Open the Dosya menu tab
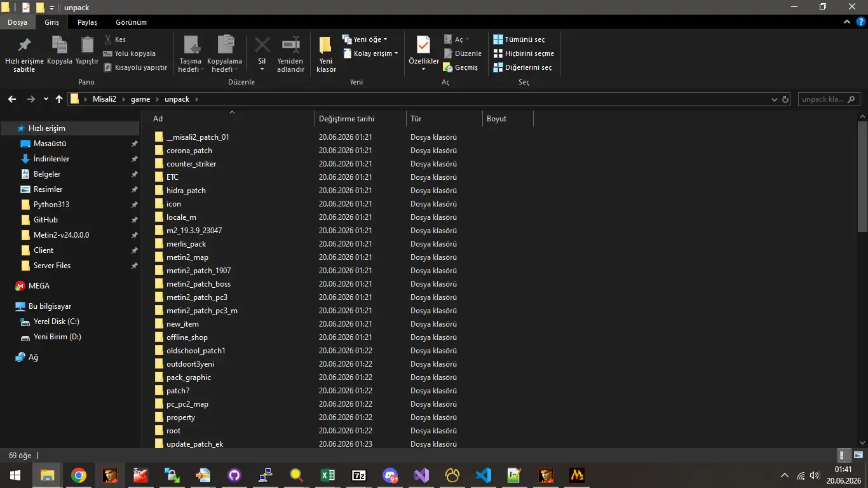Image resolution: width=868 pixels, height=488 pixels. tap(17, 22)
